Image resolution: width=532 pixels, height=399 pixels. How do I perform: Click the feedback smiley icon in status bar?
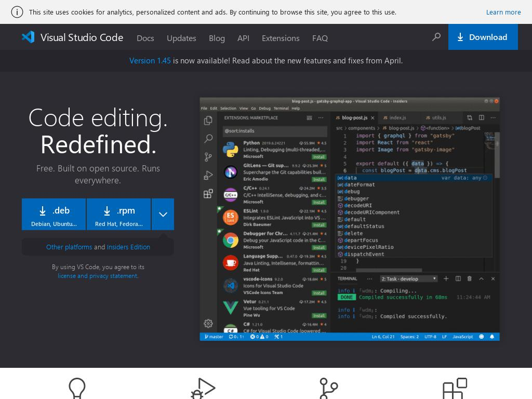click(x=481, y=337)
